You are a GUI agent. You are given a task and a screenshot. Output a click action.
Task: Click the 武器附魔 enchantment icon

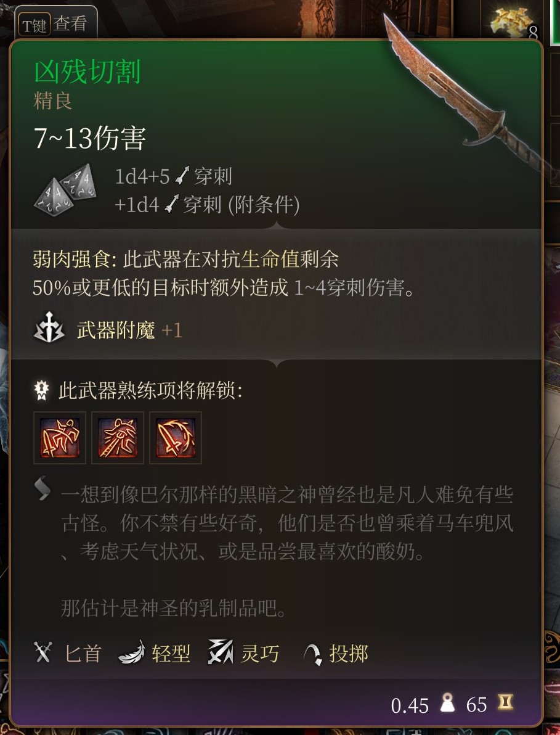[x=49, y=327]
